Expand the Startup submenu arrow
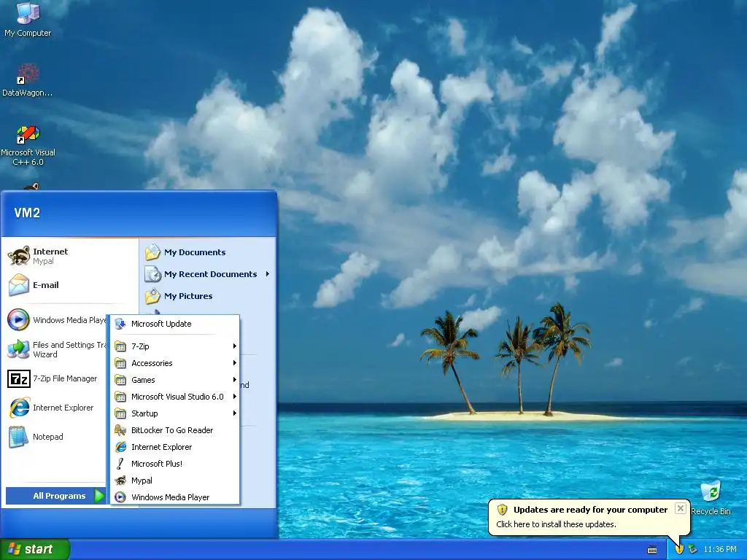Screen dimensions: 747x560 click(235, 413)
